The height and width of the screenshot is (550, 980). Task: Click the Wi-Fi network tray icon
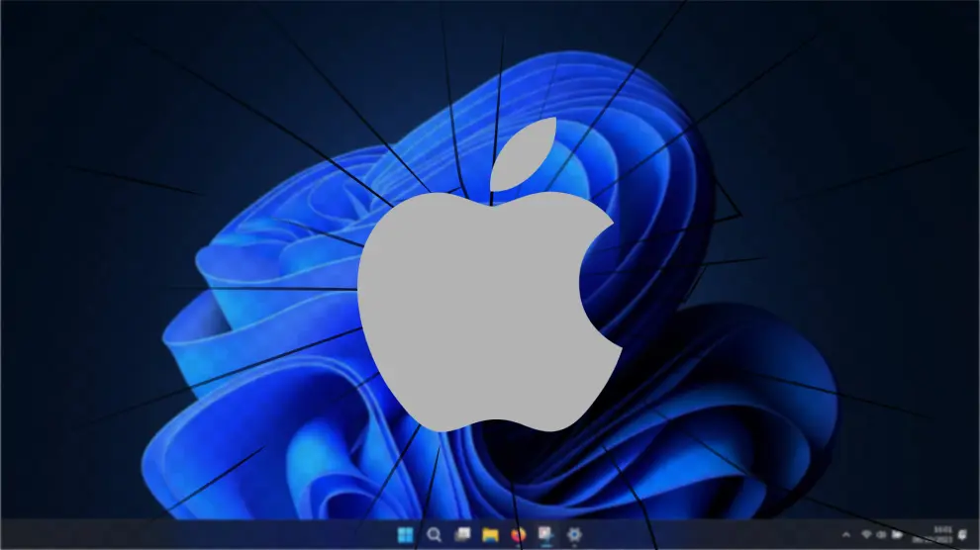(866, 535)
